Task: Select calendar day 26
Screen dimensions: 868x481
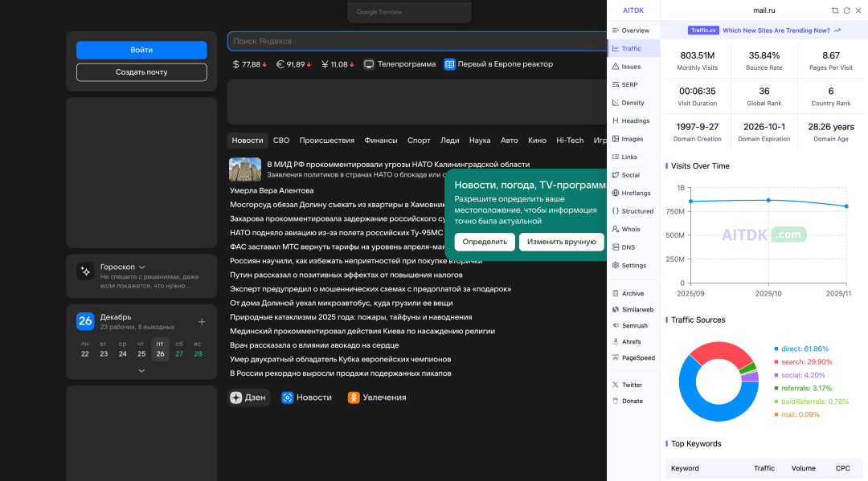Action: pyautogui.click(x=160, y=349)
